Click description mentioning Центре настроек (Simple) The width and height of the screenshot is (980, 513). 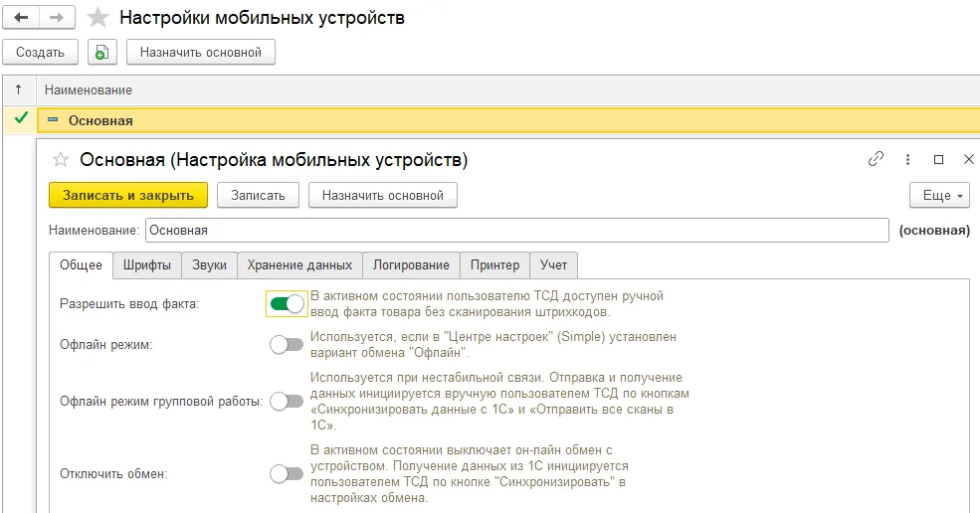[x=493, y=344]
